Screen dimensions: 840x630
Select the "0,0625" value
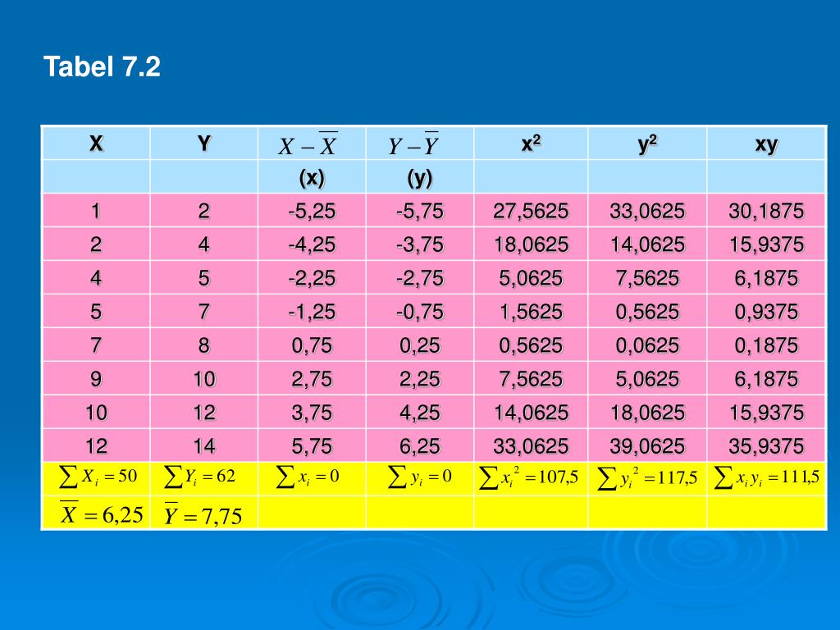pyautogui.click(x=647, y=345)
